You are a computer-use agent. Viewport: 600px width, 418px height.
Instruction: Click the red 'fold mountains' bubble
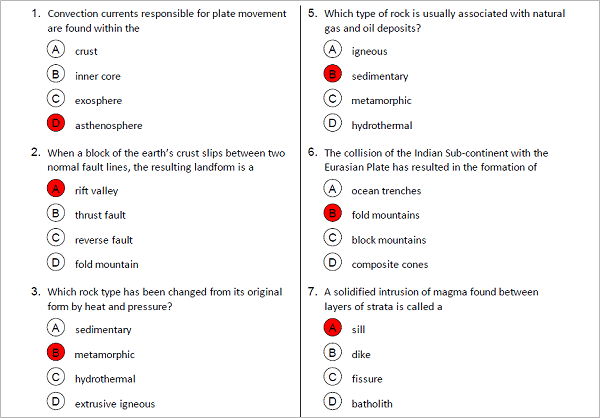pyautogui.click(x=333, y=214)
